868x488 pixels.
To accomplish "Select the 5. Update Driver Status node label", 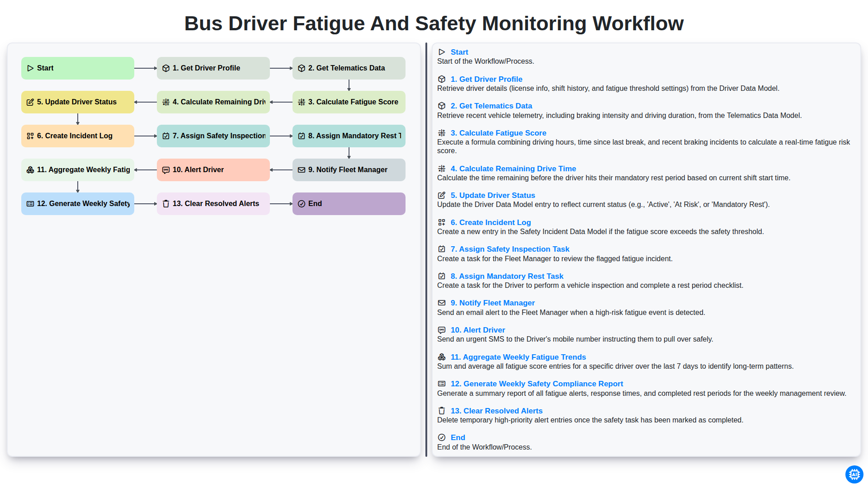I will pyautogui.click(x=77, y=102).
